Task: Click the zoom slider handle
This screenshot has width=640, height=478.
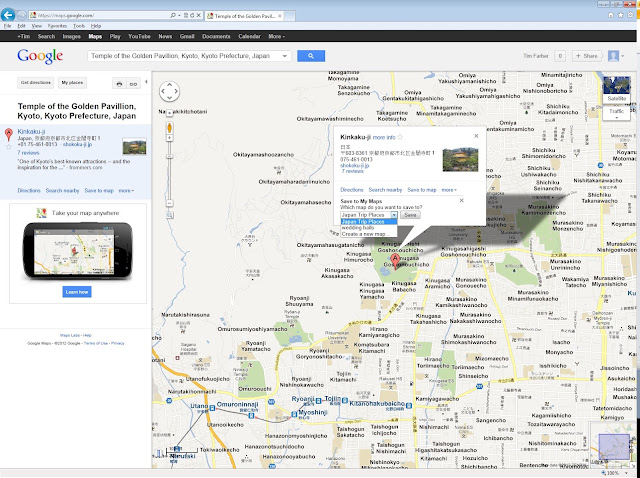Action: 169,156
